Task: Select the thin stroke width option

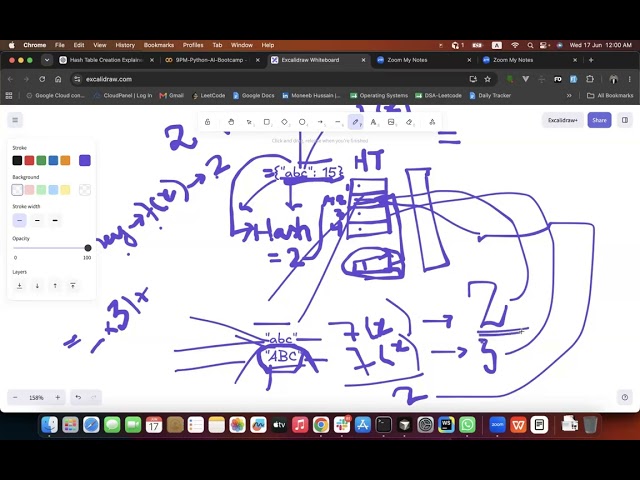Action: pyautogui.click(x=19, y=220)
